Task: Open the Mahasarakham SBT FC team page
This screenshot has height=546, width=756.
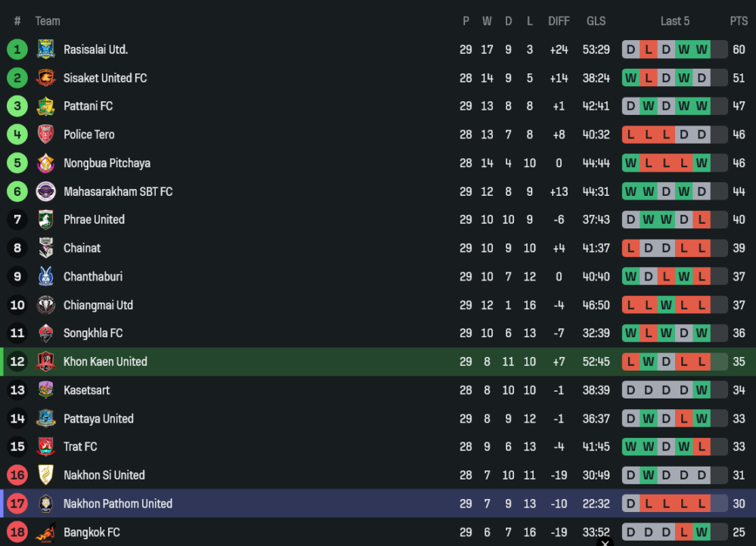Action: 118,192
